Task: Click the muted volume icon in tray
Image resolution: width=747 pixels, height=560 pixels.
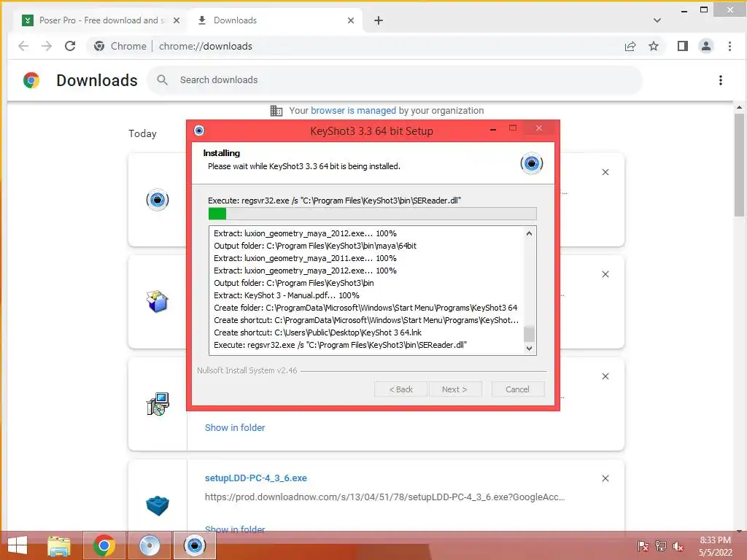Action: [x=678, y=546]
